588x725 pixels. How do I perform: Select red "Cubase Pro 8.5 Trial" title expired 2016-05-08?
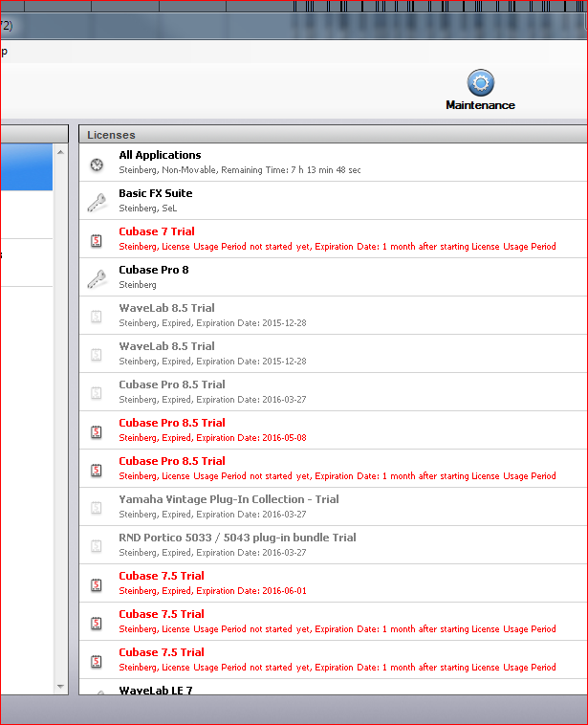pos(172,423)
